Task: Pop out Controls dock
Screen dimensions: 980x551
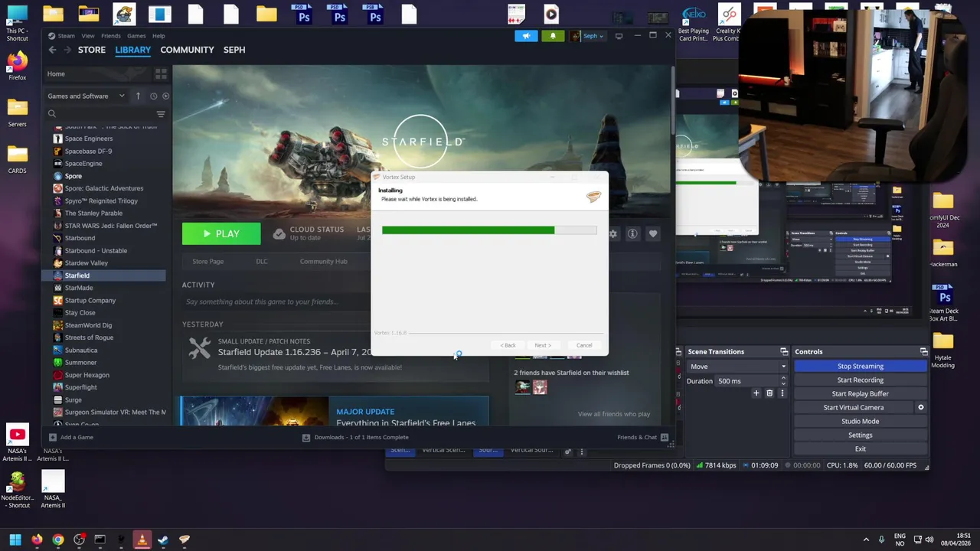Action: 923,351
